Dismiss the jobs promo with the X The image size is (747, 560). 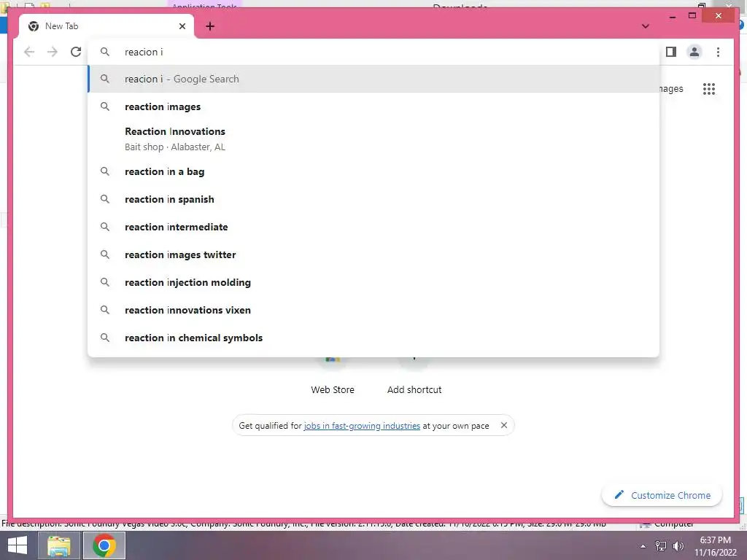tap(503, 425)
